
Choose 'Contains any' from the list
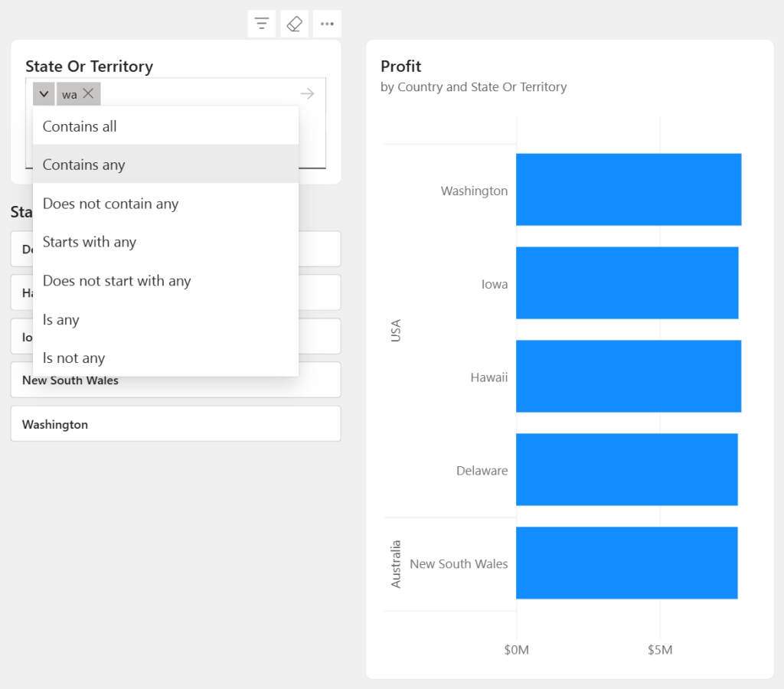[83, 165]
